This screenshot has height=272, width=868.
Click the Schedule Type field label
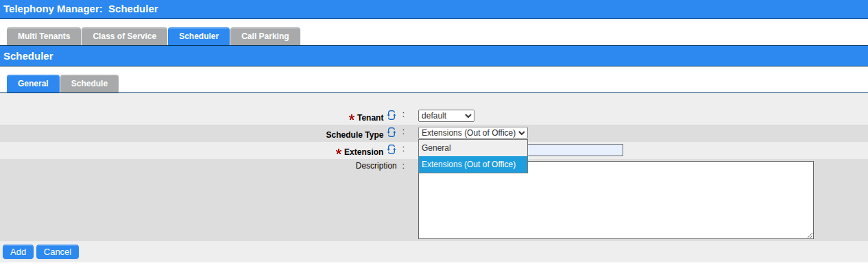point(354,134)
